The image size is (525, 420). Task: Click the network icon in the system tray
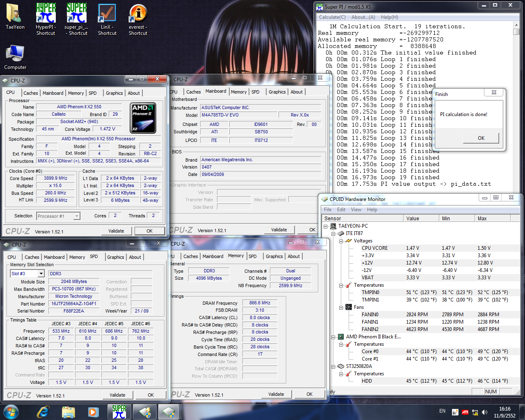[475, 412]
